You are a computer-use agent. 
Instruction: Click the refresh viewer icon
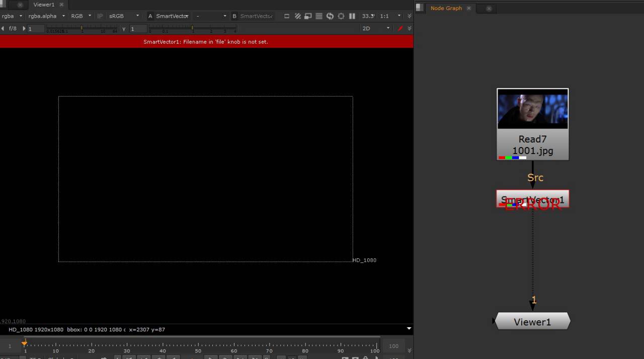330,16
